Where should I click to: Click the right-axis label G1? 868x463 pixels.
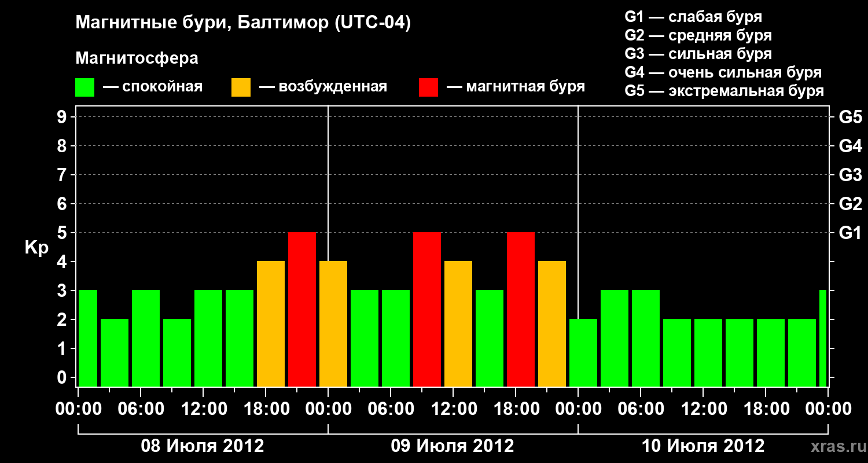(x=851, y=233)
